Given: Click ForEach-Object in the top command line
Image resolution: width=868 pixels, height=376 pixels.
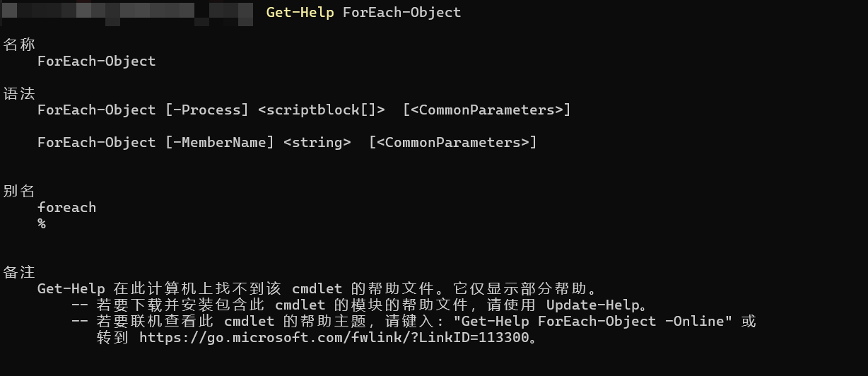Looking at the screenshot, I should pos(401,13).
